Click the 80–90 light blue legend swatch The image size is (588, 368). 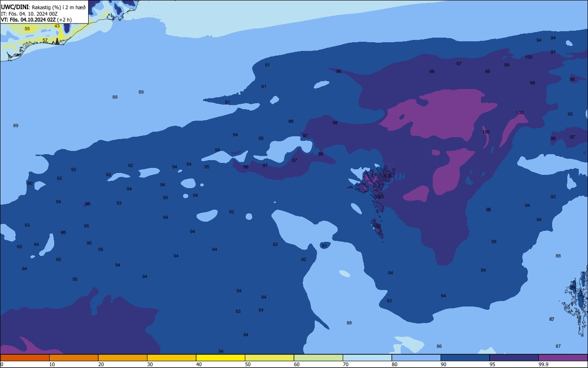pyautogui.click(x=416, y=357)
